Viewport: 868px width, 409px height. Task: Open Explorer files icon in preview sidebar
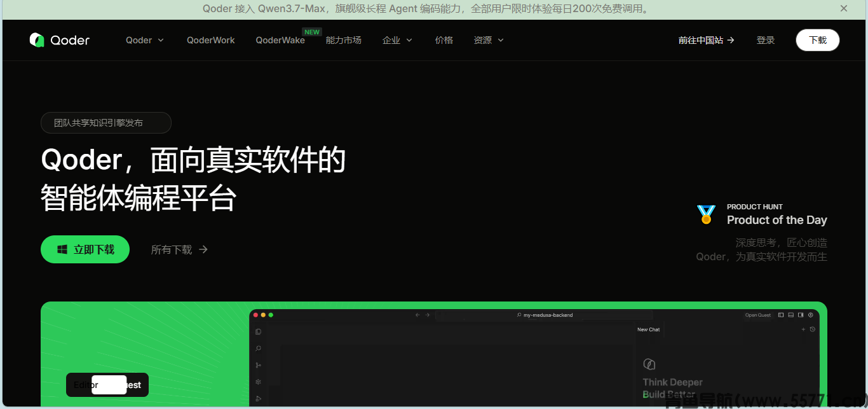tap(258, 332)
